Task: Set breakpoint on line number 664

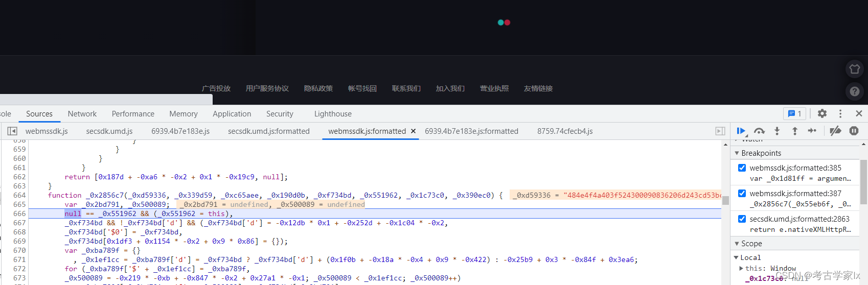Action: coord(19,195)
